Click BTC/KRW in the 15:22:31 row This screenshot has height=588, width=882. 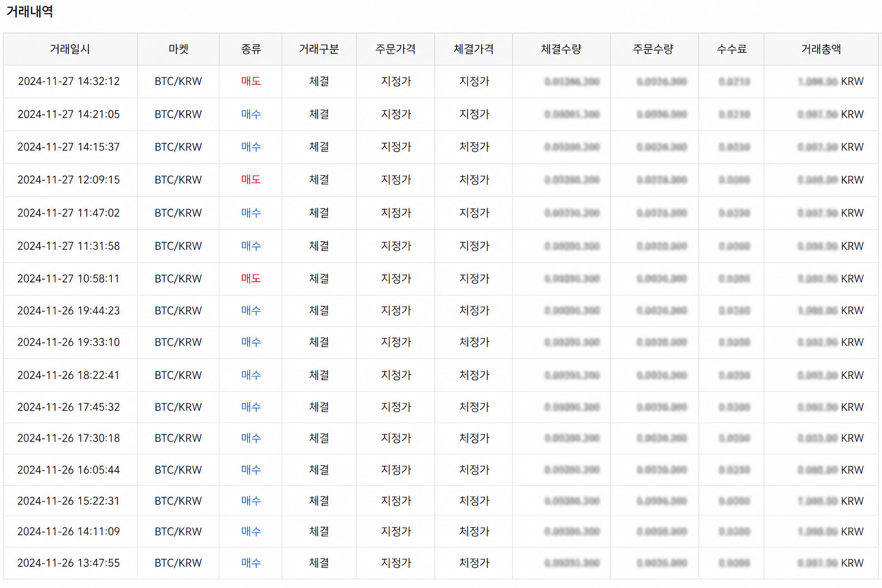[179, 501]
